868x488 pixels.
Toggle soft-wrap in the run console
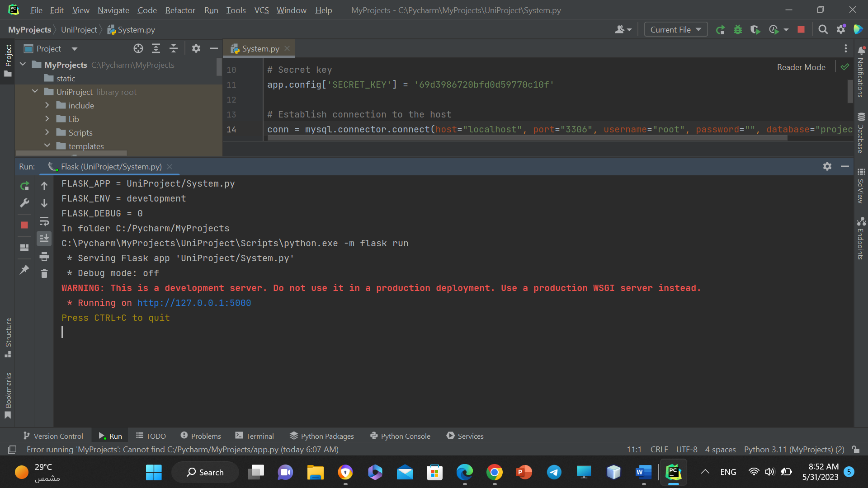[x=44, y=221]
